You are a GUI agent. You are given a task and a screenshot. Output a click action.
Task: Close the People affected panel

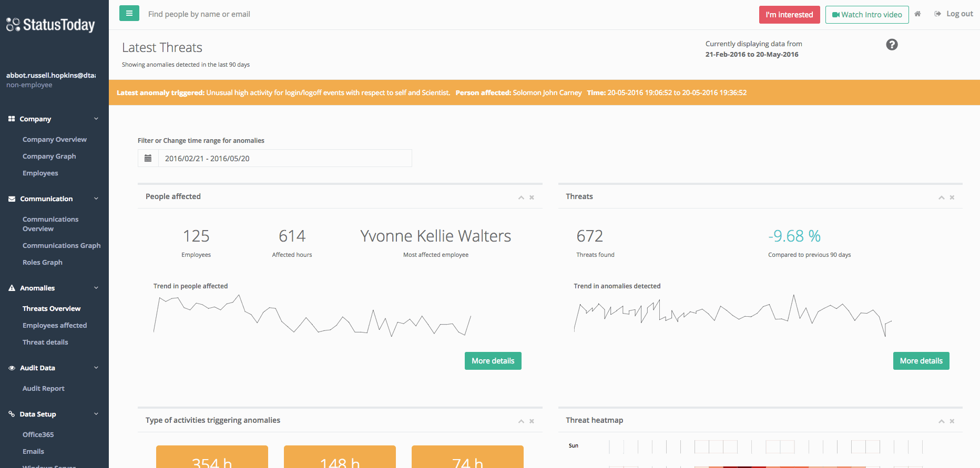click(x=532, y=197)
